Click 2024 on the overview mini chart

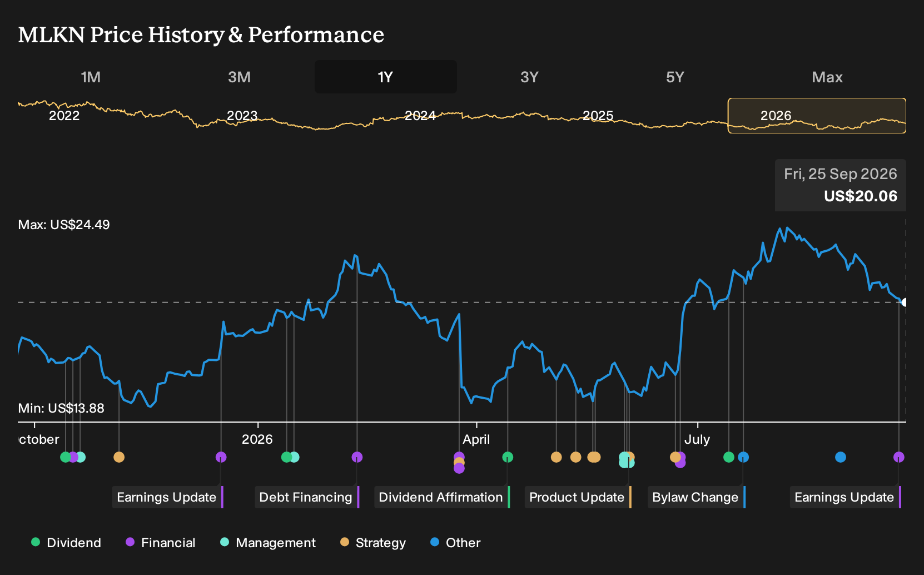[420, 116]
